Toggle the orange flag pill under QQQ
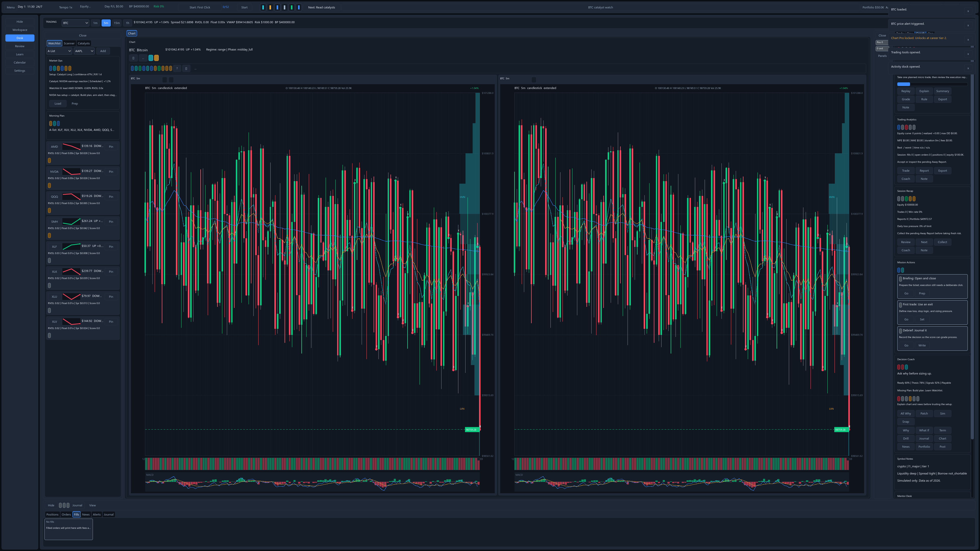The width and height of the screenshot is (980, 551). [x=50, y=210]
